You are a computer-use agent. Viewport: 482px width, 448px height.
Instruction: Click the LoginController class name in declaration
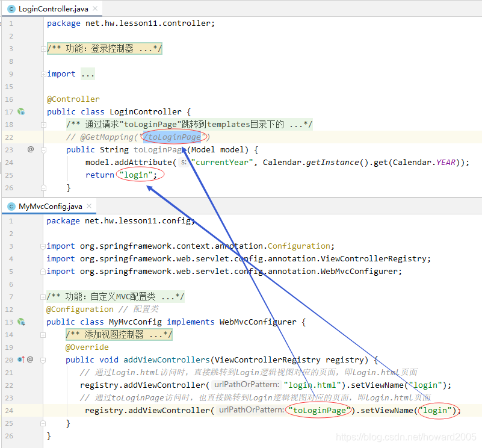(146, 111)
